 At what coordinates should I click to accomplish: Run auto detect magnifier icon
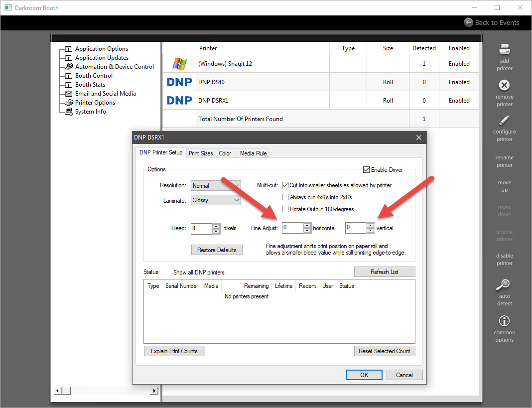click(503, 285)
